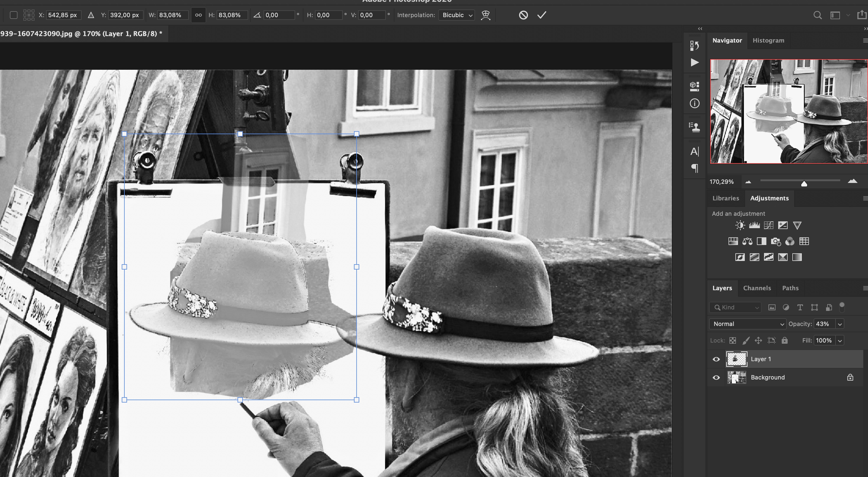Open the Info panel icon
The image size is (868, 477).
[695, 103]
